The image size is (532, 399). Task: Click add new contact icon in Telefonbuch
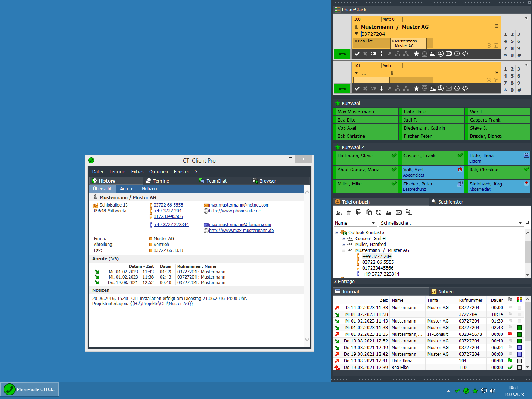338,212
